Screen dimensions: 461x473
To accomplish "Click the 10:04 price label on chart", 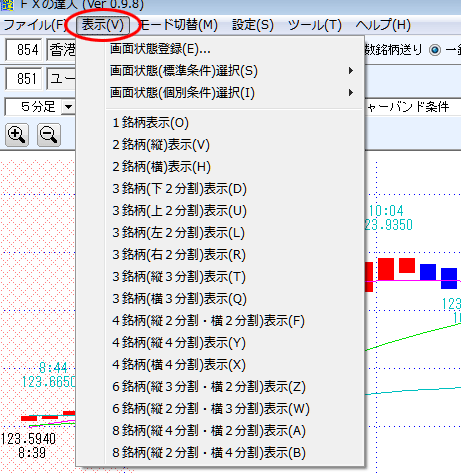I will (x=386, y=211).
